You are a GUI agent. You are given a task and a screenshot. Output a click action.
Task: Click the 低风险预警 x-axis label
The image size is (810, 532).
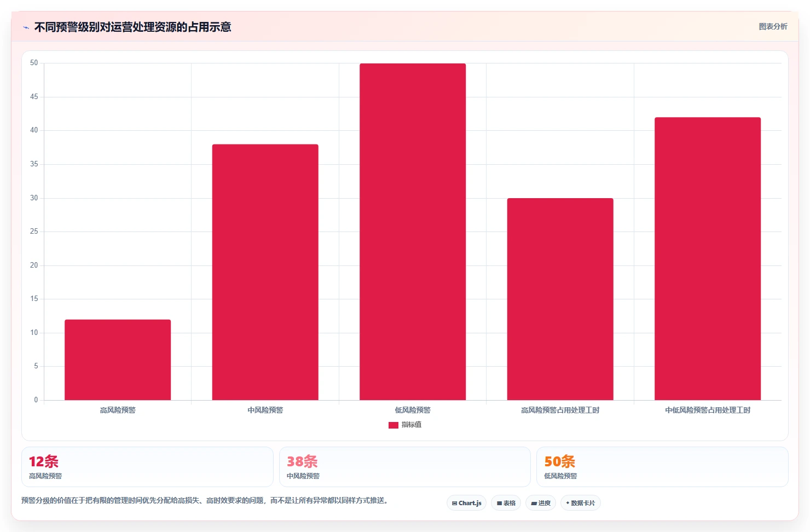(413, 410)
